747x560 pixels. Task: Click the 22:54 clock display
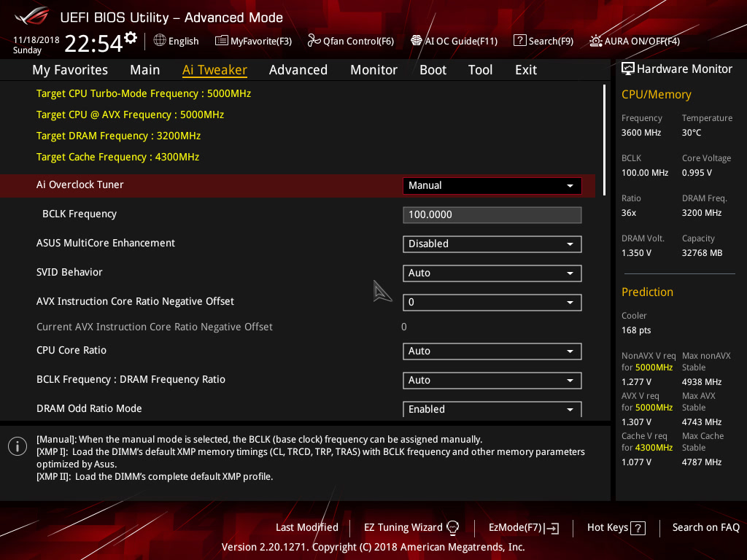coord(94,43)
